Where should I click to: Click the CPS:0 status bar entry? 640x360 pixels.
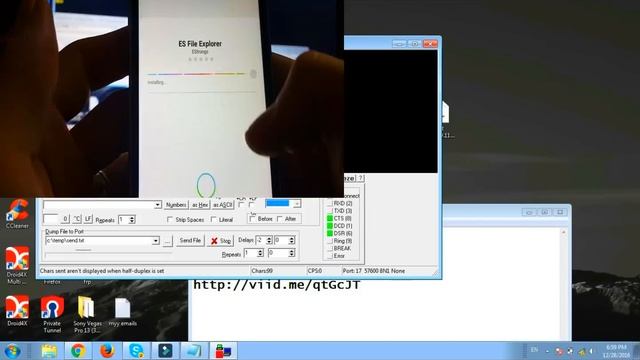point(315,271)
